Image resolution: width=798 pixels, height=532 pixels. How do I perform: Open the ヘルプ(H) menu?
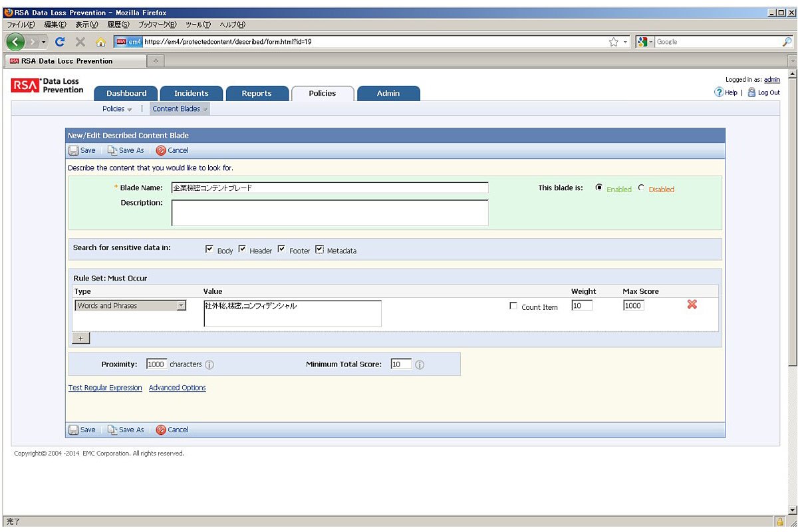(232, 25)
